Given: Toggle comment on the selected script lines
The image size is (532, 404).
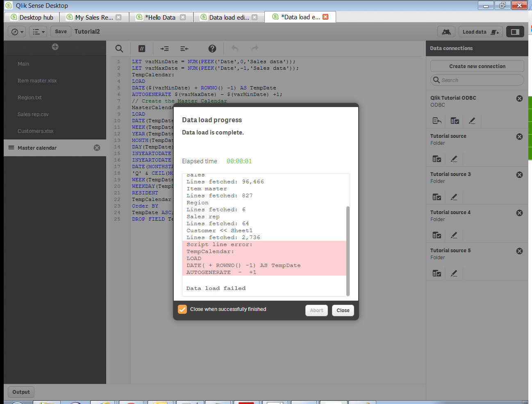Looking at the screenshot, I should click(141, 48).
